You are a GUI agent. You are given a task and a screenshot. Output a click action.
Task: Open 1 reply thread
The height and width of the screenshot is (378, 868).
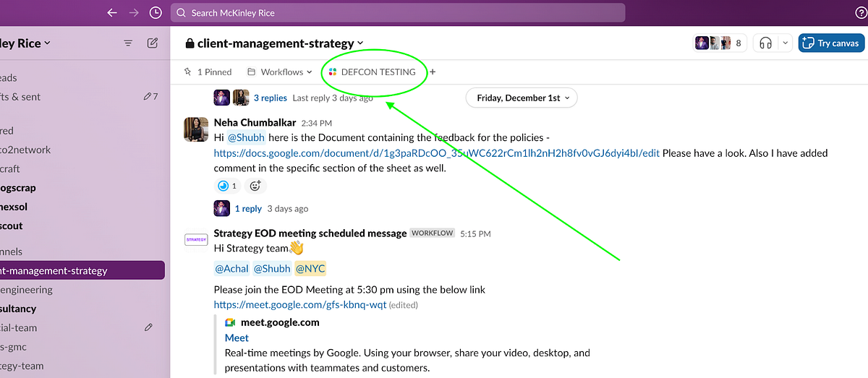click(x=248, y=209)
